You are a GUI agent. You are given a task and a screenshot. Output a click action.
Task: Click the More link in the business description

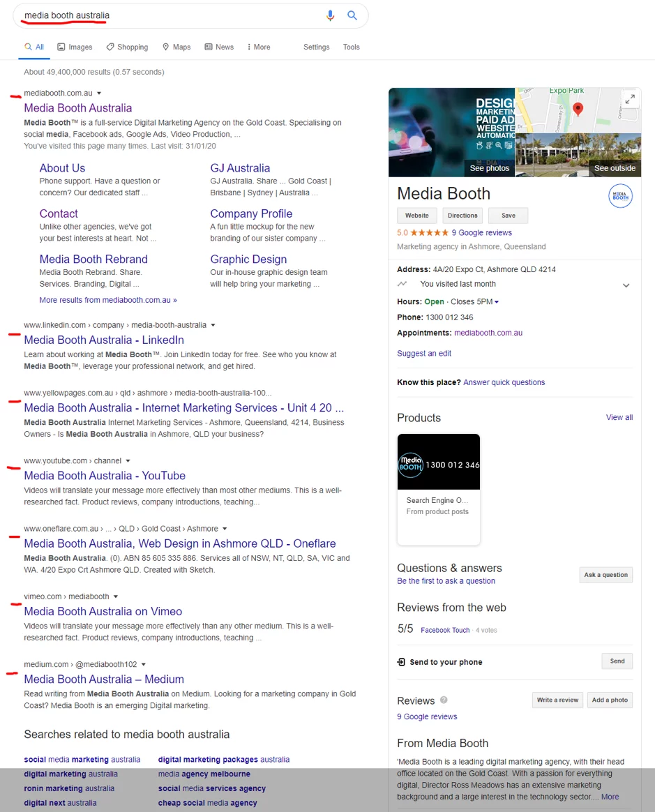[610, 797]
